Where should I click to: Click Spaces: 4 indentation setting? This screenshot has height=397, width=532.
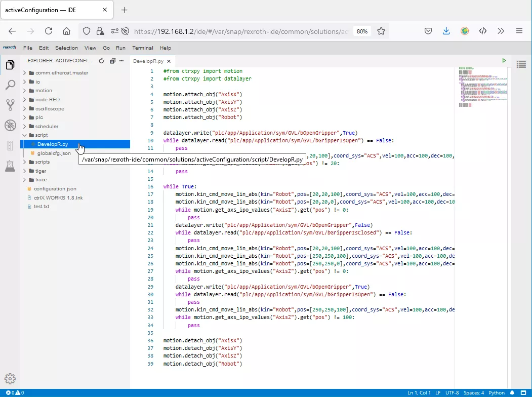point(474,393)
